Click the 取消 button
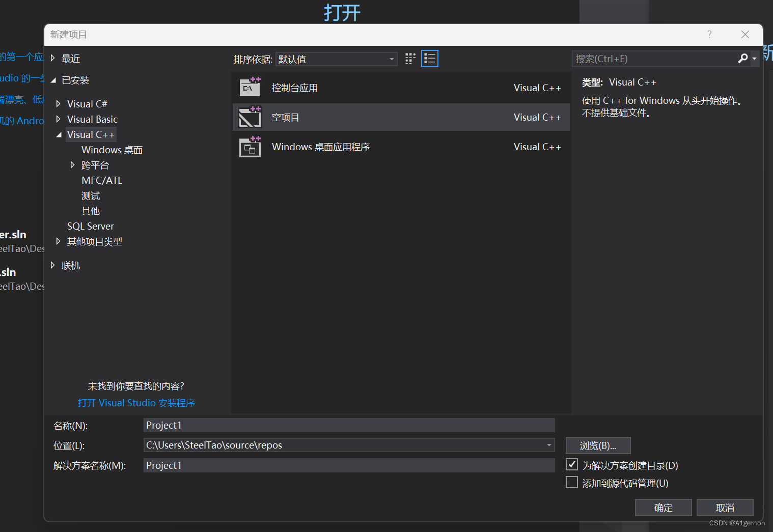The width and height of the screenshot is (773, 532). pyautogui.click(x=725, y=508)
